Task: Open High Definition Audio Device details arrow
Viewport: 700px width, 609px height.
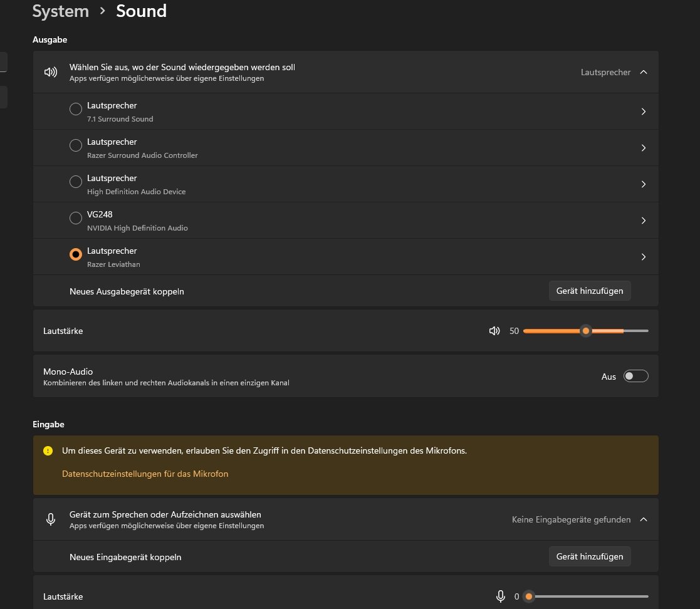Action: tap(644, 184)
